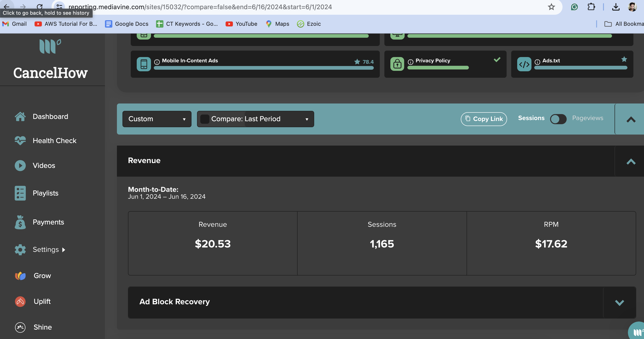Image resolution: width=644 pixels, height=339 pixels.
Task: Go back to the previous page
Action: click(7, 7)
